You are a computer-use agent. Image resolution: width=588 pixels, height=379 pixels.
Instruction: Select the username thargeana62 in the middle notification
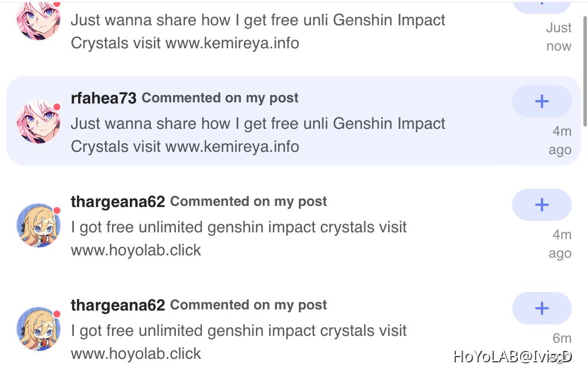117,202
